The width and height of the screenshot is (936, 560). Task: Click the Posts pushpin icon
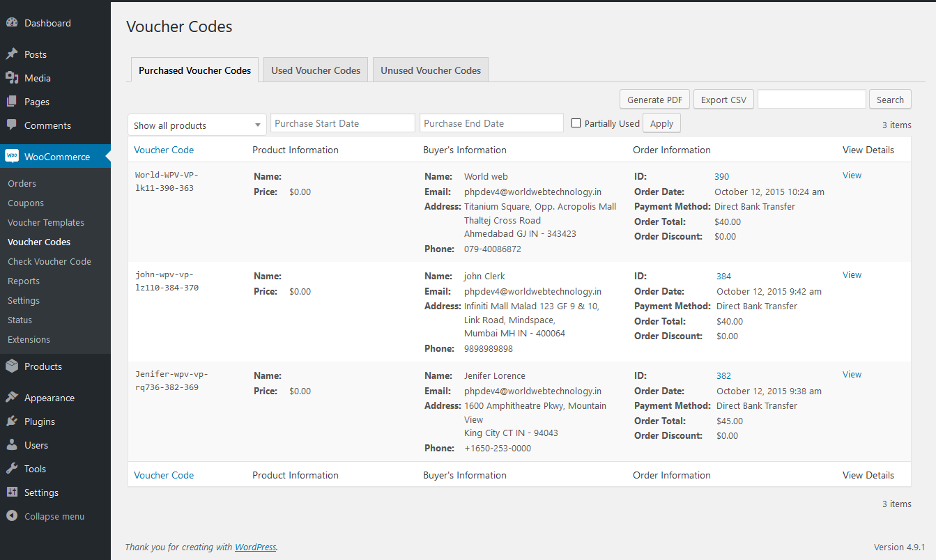12,54
